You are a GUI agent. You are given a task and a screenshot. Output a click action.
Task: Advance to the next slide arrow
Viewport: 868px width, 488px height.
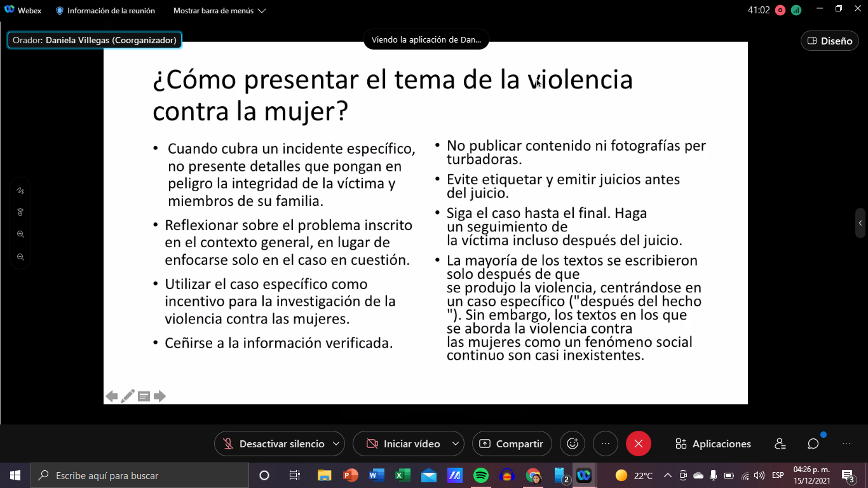click(x=159, y=396)
